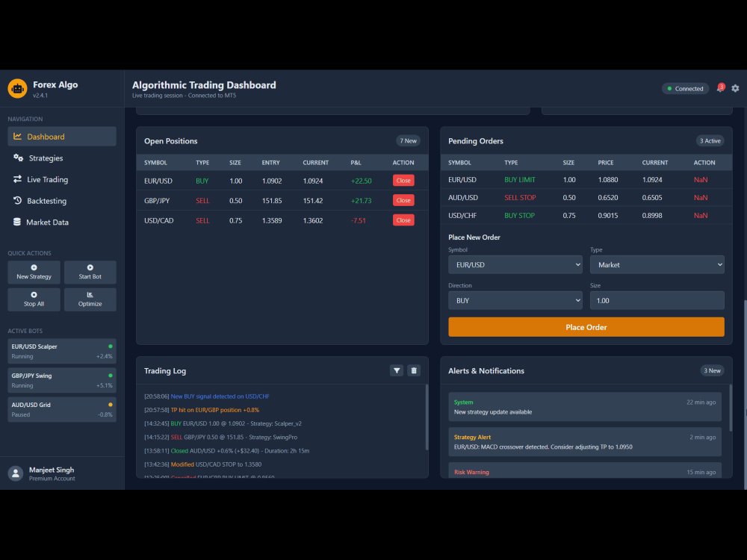Create a New Strategy quick action
The width and height of the screenshot is (747, 560).
34,272
